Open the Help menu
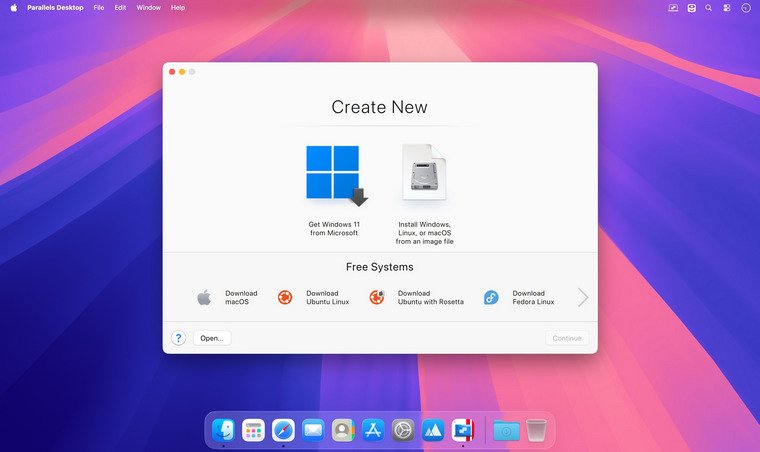The width and height of the screenshot is (760, 452). (178, 7)
